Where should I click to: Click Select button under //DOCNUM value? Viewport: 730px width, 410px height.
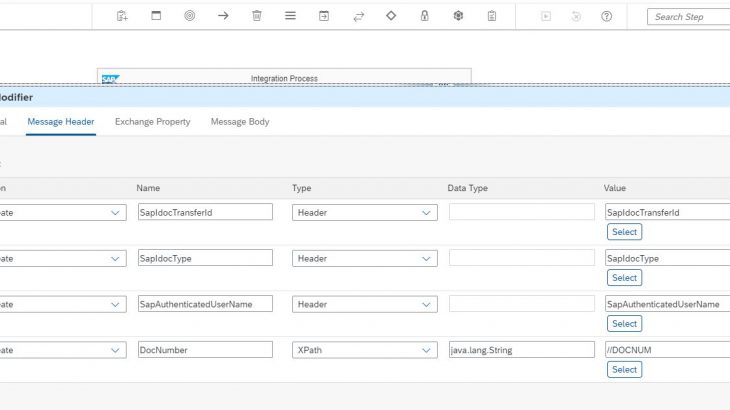coord(624,370)
